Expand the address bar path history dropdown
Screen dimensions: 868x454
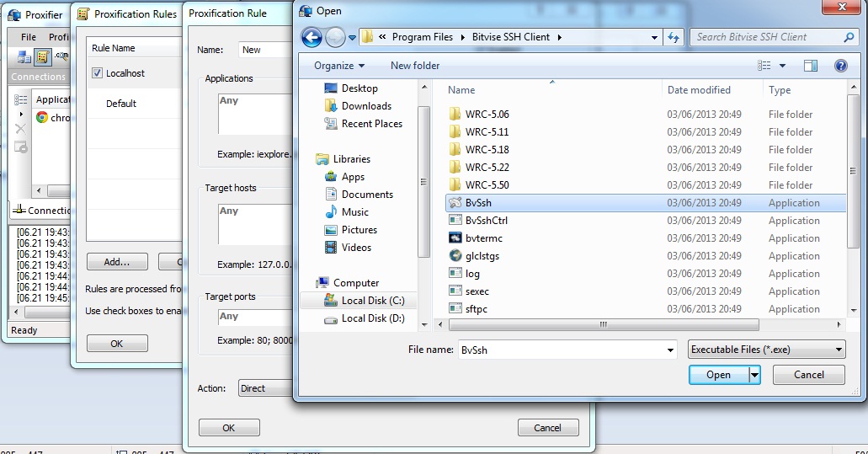coord(654,38)
